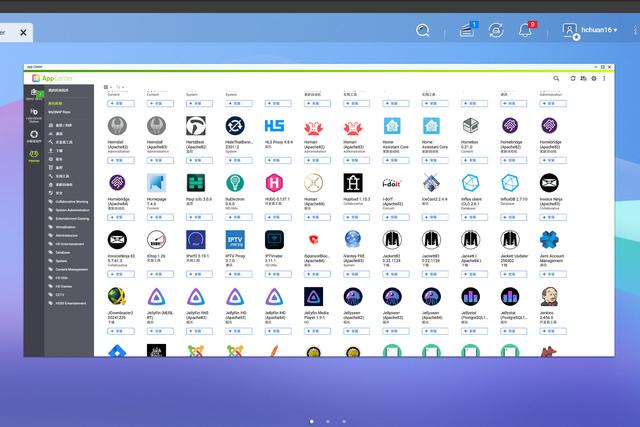Viewport: 640px width, 427px height.
Task: Open the Homepage 1.4.6 app icon
Action: tap(157, 183)
